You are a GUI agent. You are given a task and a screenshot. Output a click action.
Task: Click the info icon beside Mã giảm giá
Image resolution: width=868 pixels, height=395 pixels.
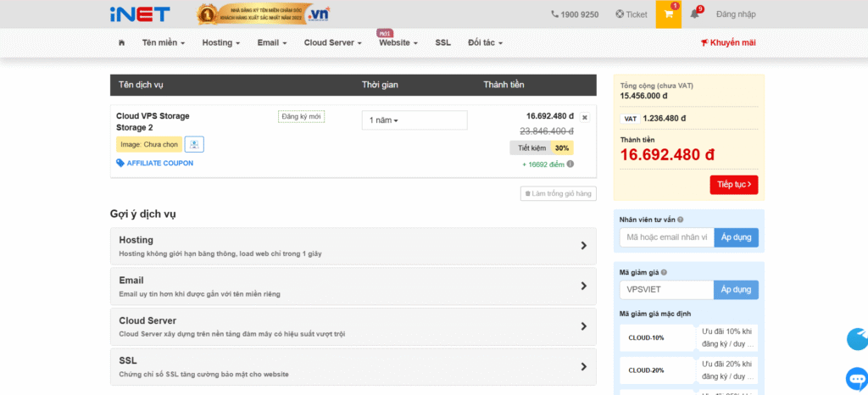pos(664,272)
